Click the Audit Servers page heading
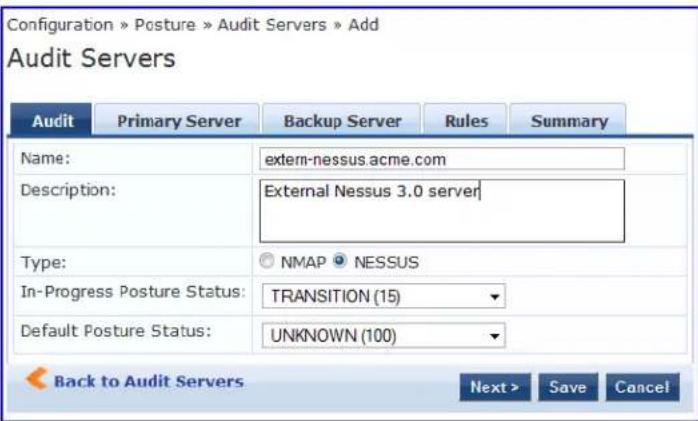The height and width of the screenshot is (421, 698). coord(91,58)
